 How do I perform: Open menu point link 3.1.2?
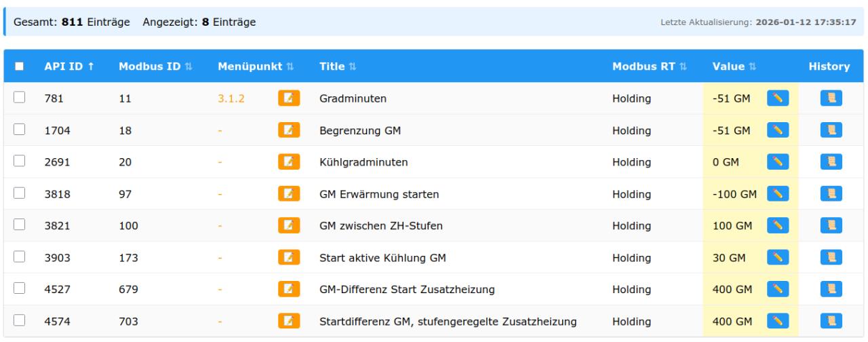tap(231, 98)
